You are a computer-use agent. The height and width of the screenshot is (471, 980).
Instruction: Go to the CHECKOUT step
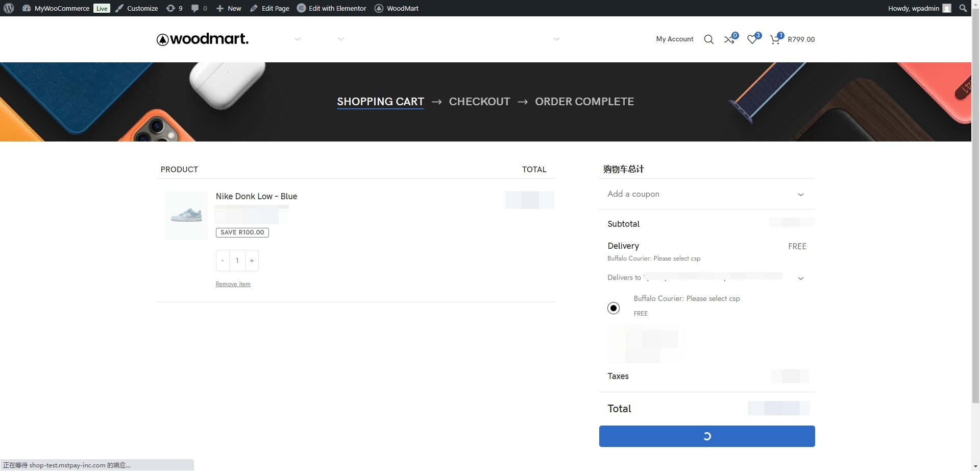(x=479, y=101)
